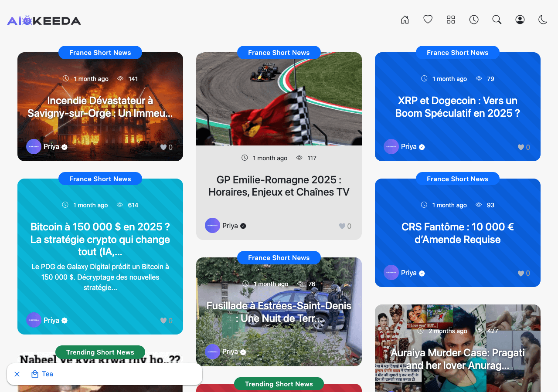Open France Short News tag above GP card

click(279, 53)
